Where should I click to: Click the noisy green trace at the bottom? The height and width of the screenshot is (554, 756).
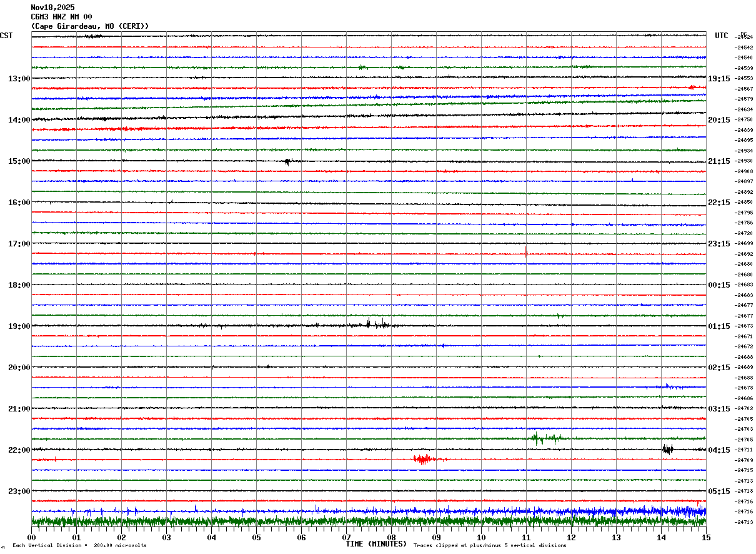(x=369, y=521)
